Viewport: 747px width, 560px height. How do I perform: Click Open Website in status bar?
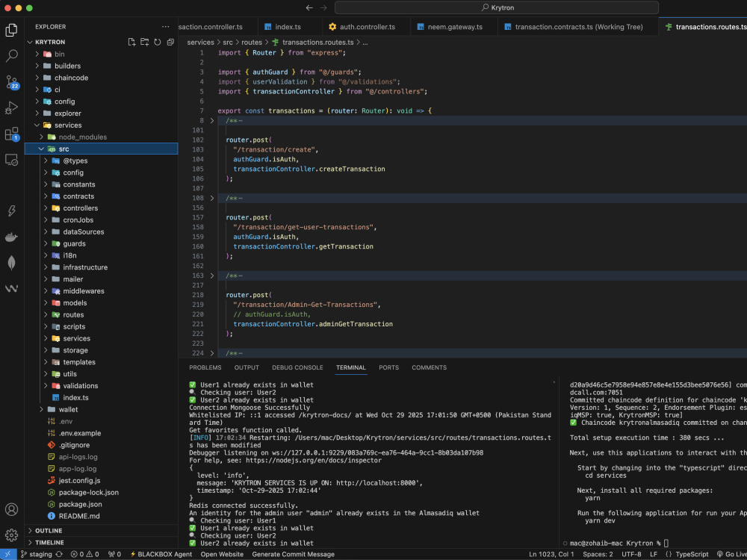(x=222, y=554)
